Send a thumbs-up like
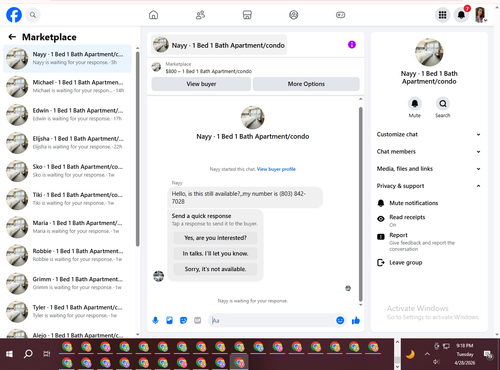Screen dimensions: 500x370 tap(356, 320)
